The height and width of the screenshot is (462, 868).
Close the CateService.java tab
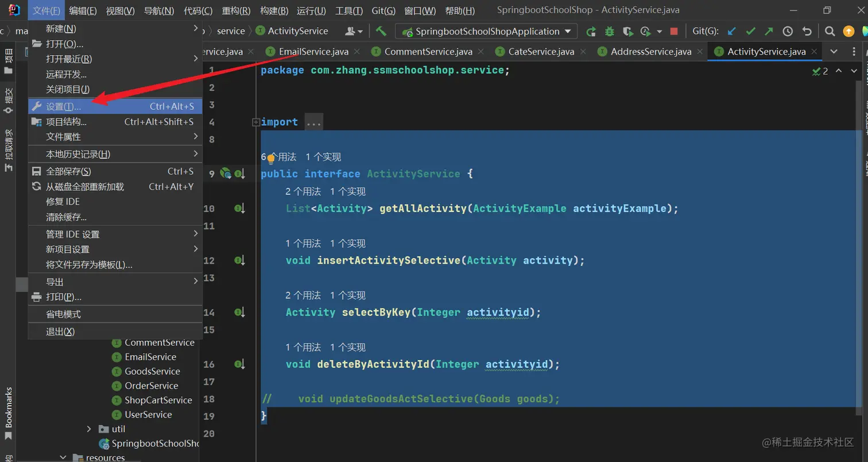click(x=584, y=52)
